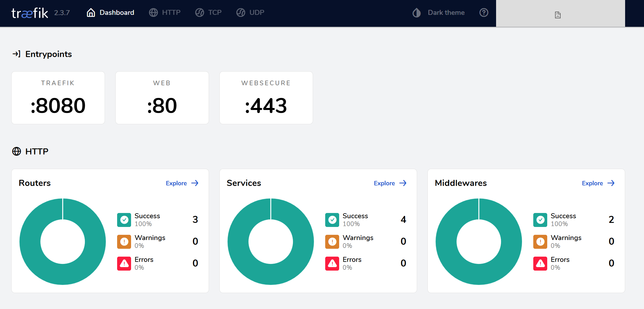Select the TRAEFIK :8080 entrypoint card
Screen dimensions: 644x309
[58, 98]
